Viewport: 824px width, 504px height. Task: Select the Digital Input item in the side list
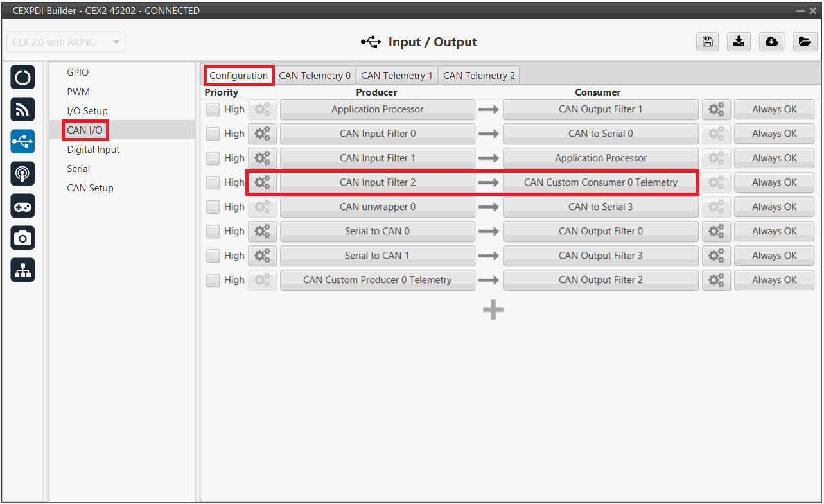[93, 150]
